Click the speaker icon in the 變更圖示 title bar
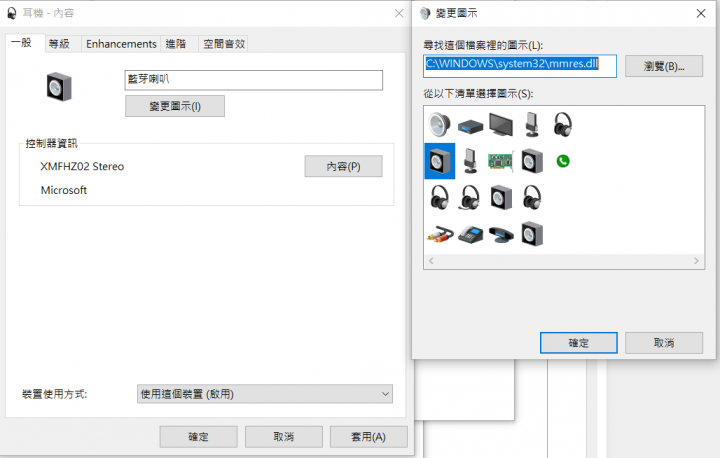This screenshot has width=720, height=458. 425,13
